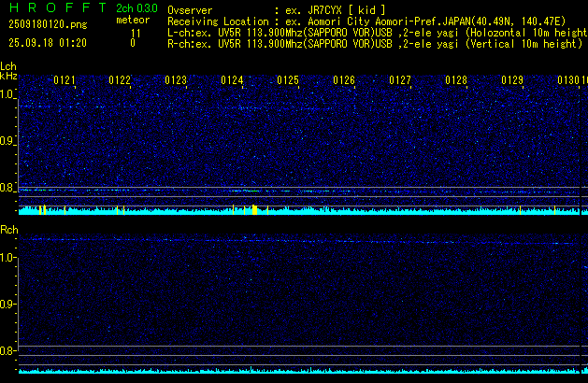Click the HROFFT title text
Viewport: 588px width, 383px height.
(x=58, y=7)
